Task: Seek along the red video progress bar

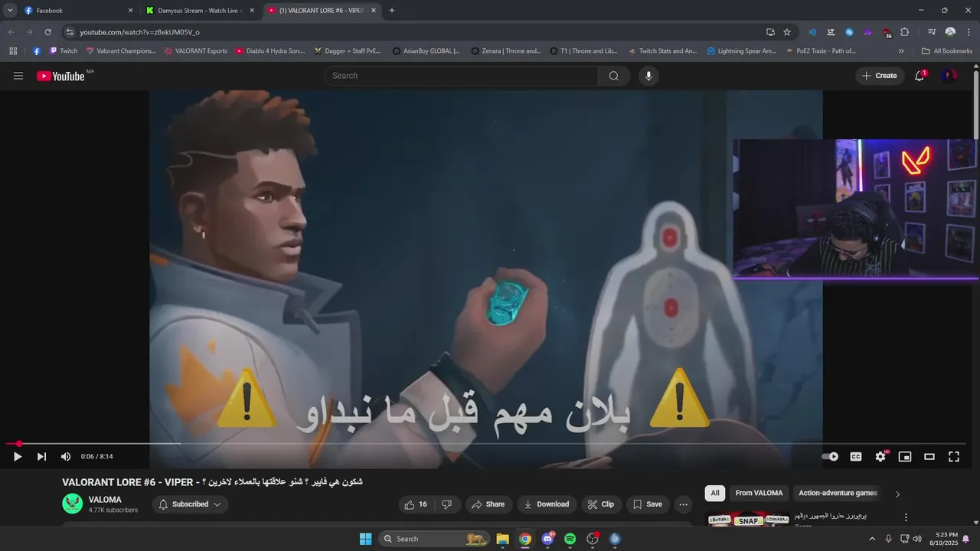Action: click(x=486, y=444)
